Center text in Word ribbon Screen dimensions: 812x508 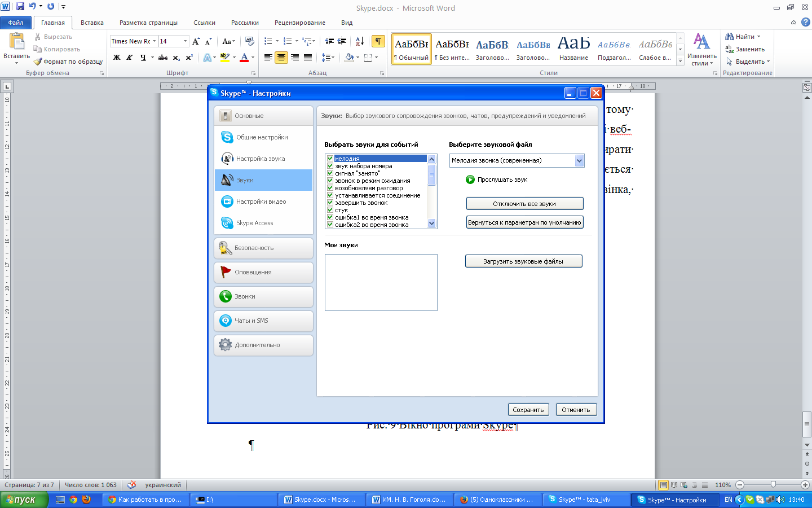coord(281,58)
